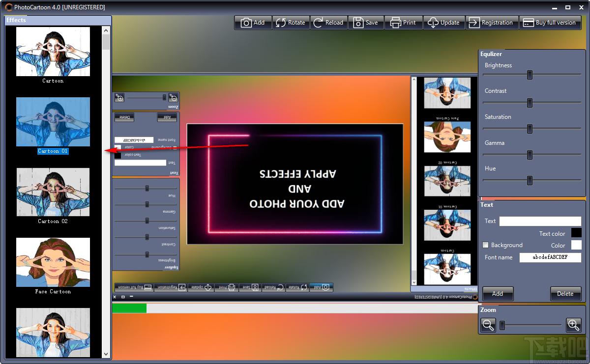Click the Effects panel header
590x364 pixels.
(x=58, y=20)
